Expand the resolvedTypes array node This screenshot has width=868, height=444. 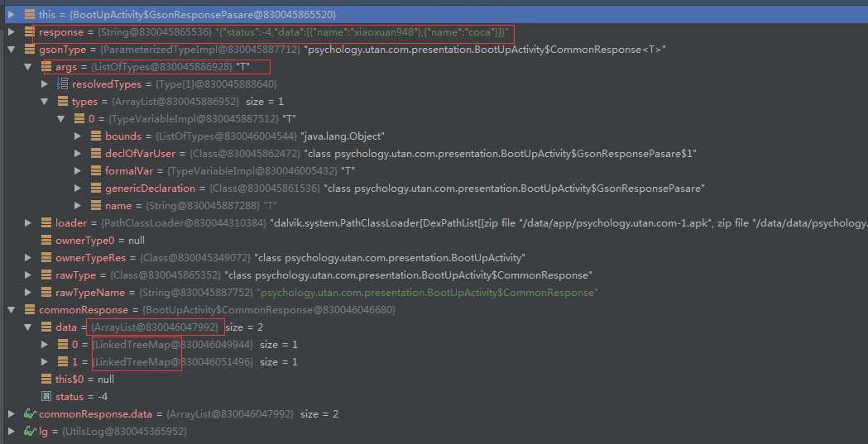45,84
